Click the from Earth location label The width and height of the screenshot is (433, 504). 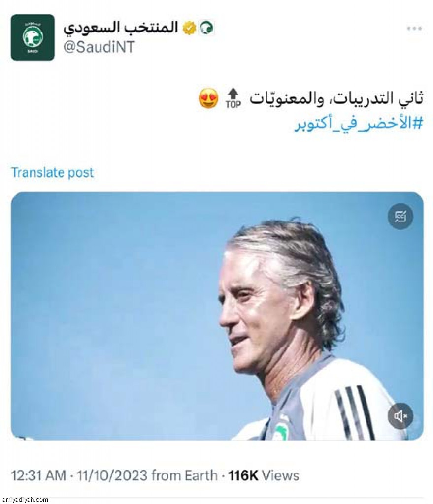click(184, 476)
